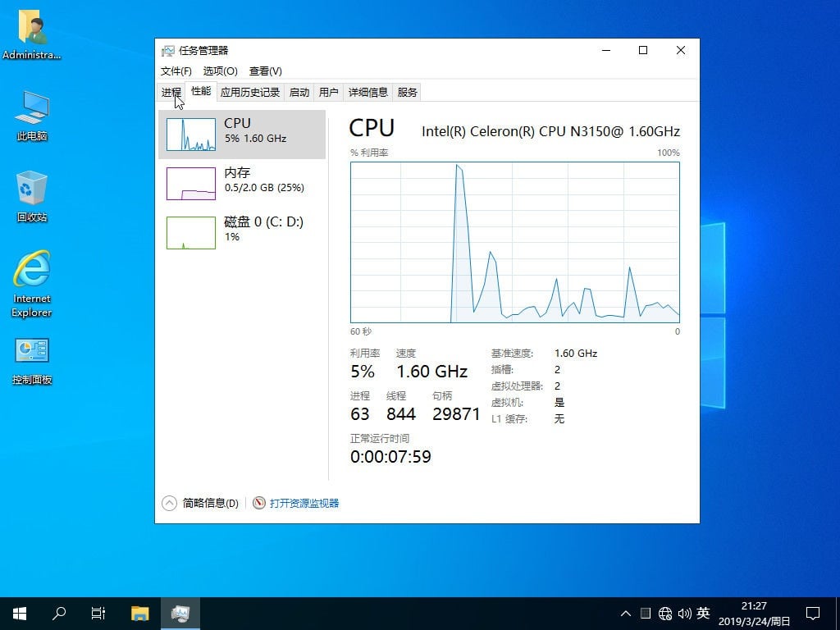Open the 选项(O) menu
Image resolution: width=840 pixels, height=630 pixels.
220,71
